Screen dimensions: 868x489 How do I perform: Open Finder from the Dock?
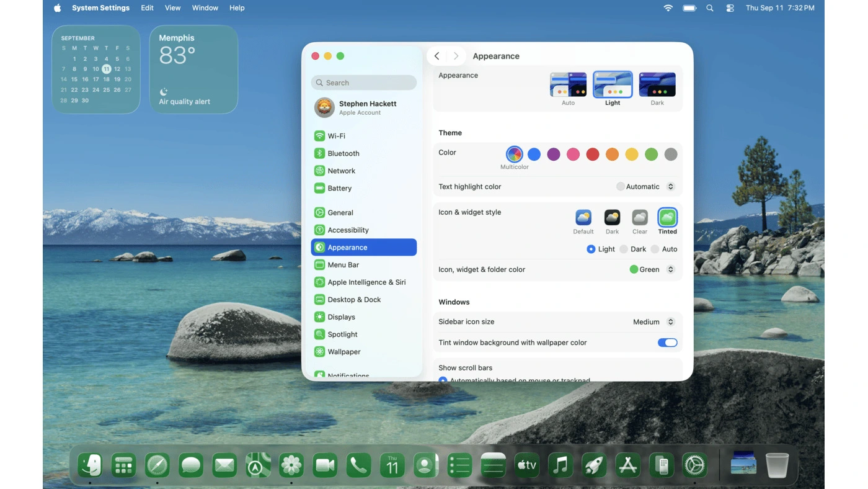tap(90, 465)
